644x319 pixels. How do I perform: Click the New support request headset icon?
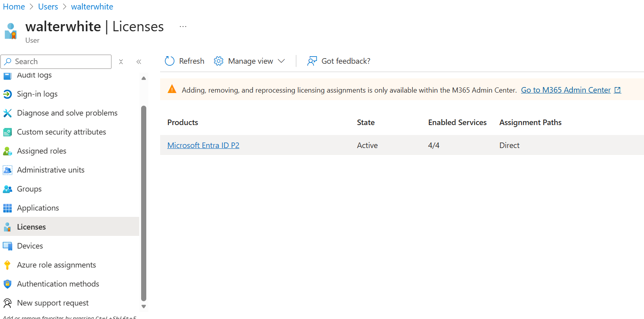pyautogui.click(x=8, y=303)
